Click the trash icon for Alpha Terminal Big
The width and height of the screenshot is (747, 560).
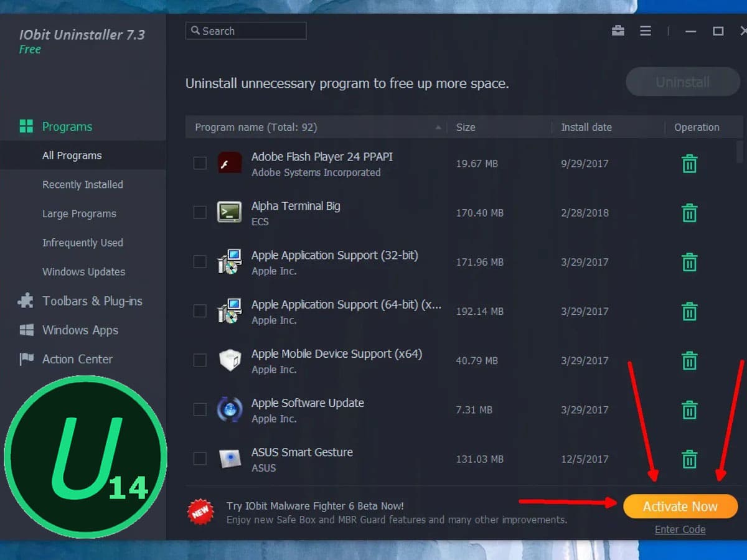click(x=689, y=213)
